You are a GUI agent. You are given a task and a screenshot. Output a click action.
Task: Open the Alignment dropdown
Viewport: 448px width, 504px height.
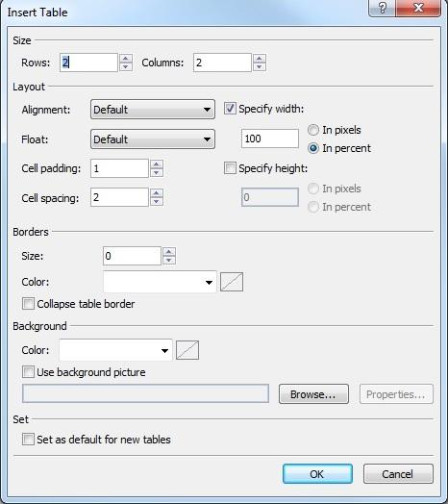click(153, 110)
